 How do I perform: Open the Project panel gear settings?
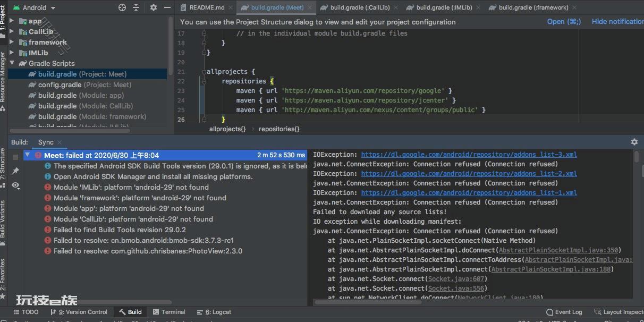(x=154, y=7)
